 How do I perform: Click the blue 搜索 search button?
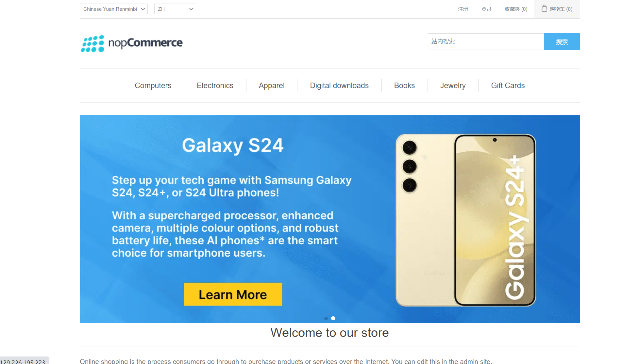562,41
